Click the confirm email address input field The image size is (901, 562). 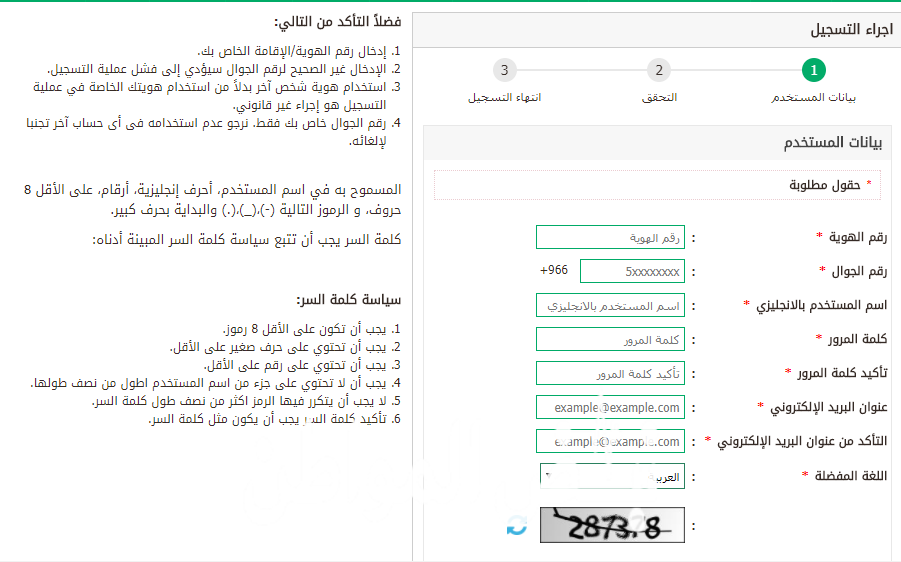click(610, 441)
